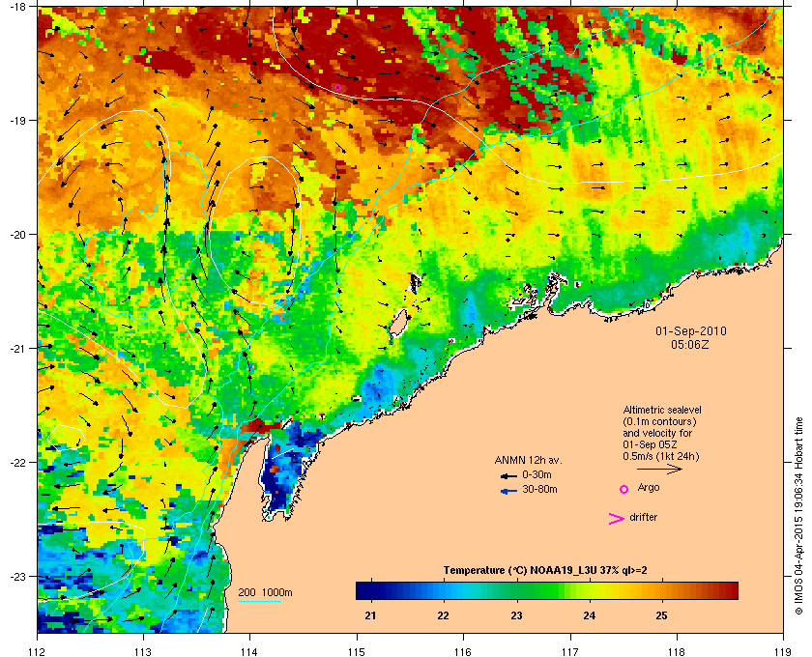Click the 'Altimetric sealevel' legend text
Viewport: 812px width, 657px height.
[662, 410]
